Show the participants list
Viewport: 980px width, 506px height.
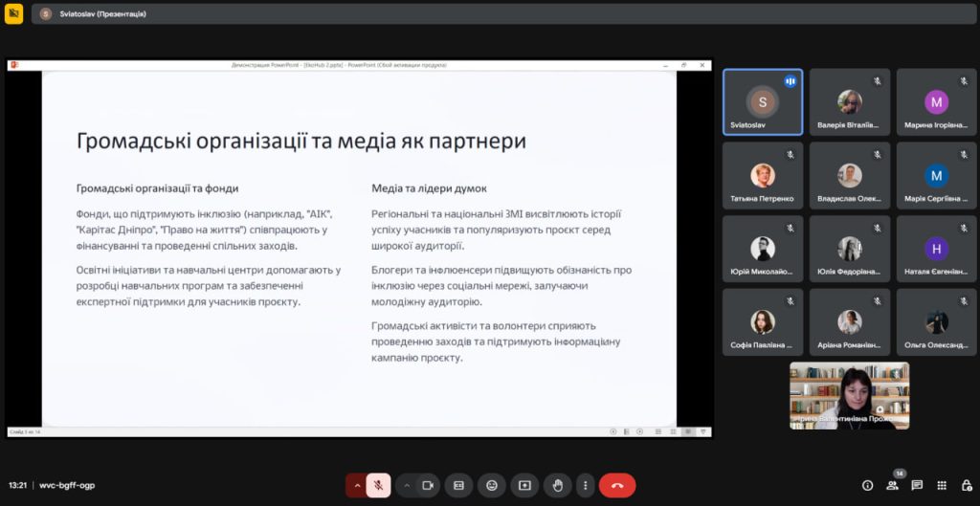pos(892,485)
